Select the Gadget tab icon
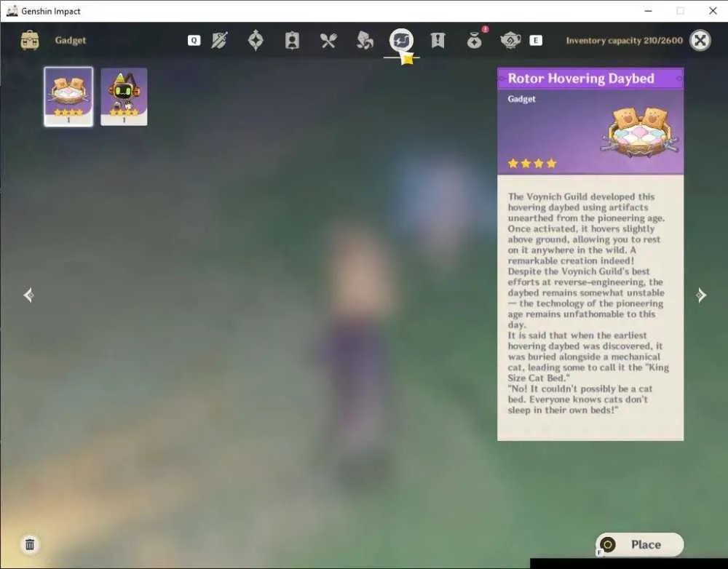Image resolution: width=728 pixels, height=569 pixels. click(401, 40)
